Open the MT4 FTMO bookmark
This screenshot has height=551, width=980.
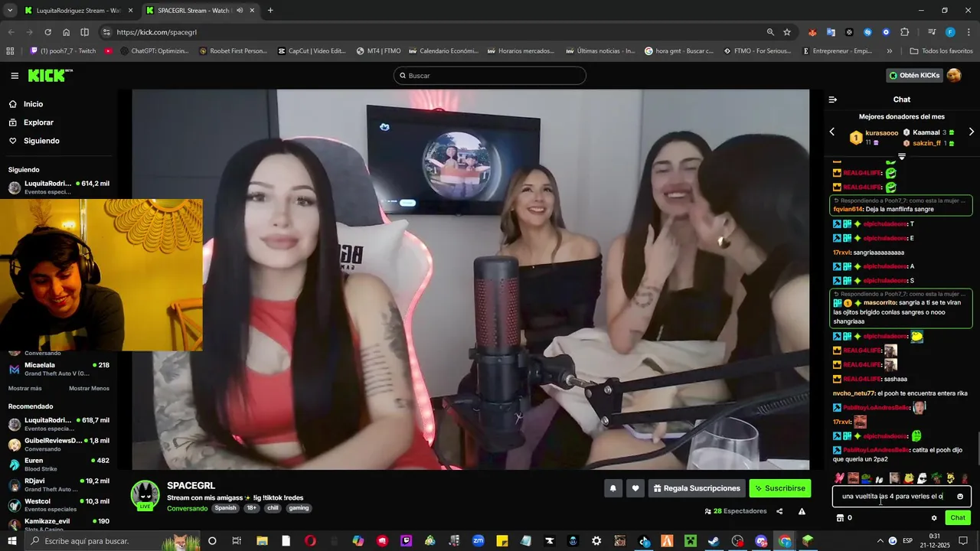pyautogui.click(x=379, y=51)
